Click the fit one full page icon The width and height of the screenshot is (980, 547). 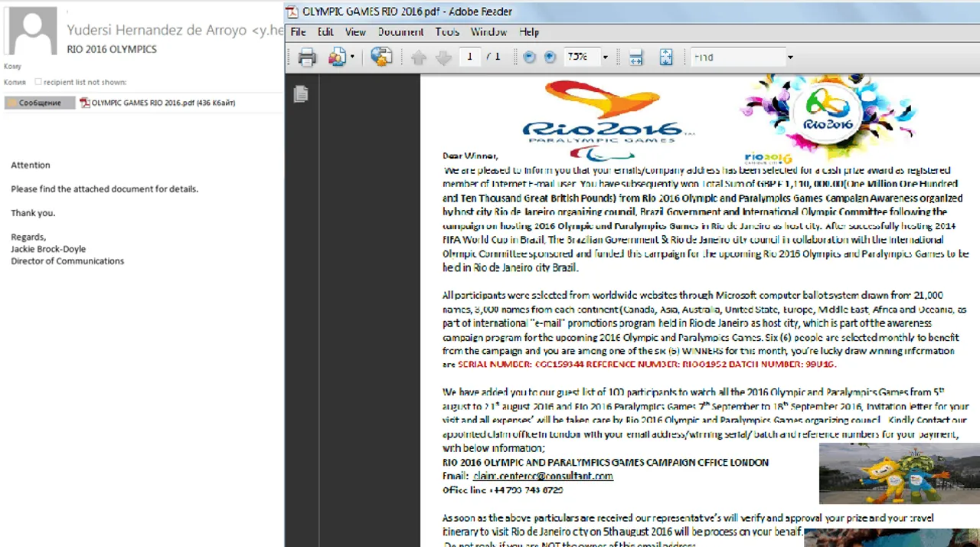click(x=665, y=57)
